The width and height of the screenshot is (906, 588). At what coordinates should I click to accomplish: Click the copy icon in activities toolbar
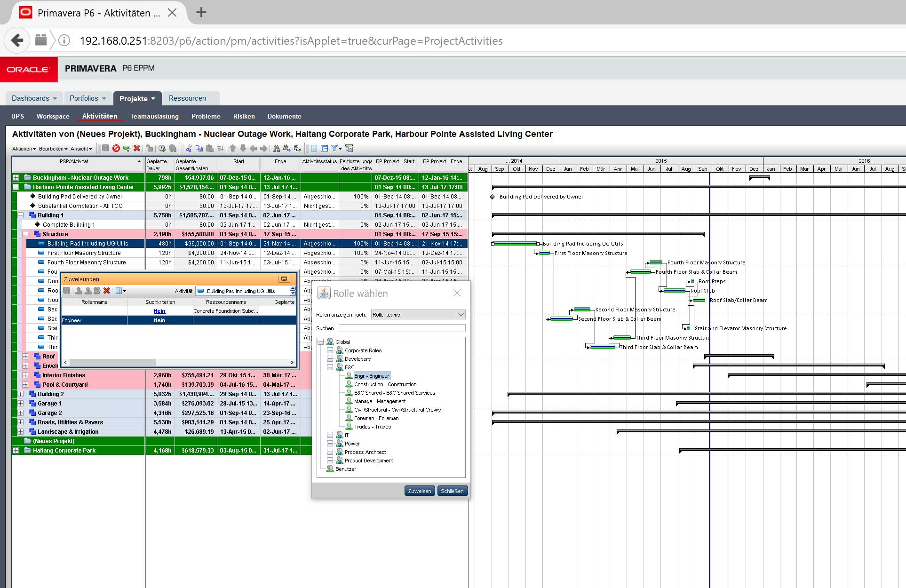199,148
